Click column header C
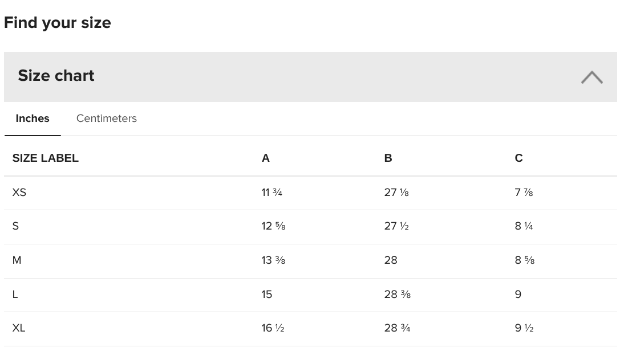This screenshot has height=364, width=624. [518, 158]
